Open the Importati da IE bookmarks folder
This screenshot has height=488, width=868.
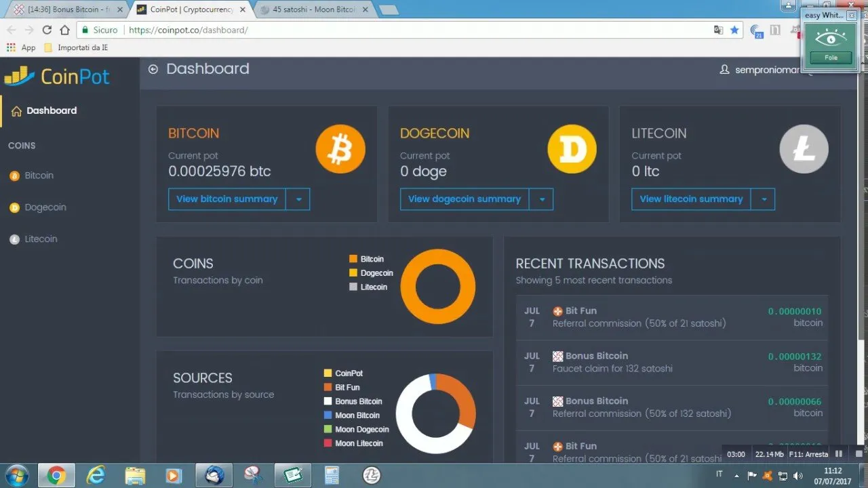tap(75, 47)
